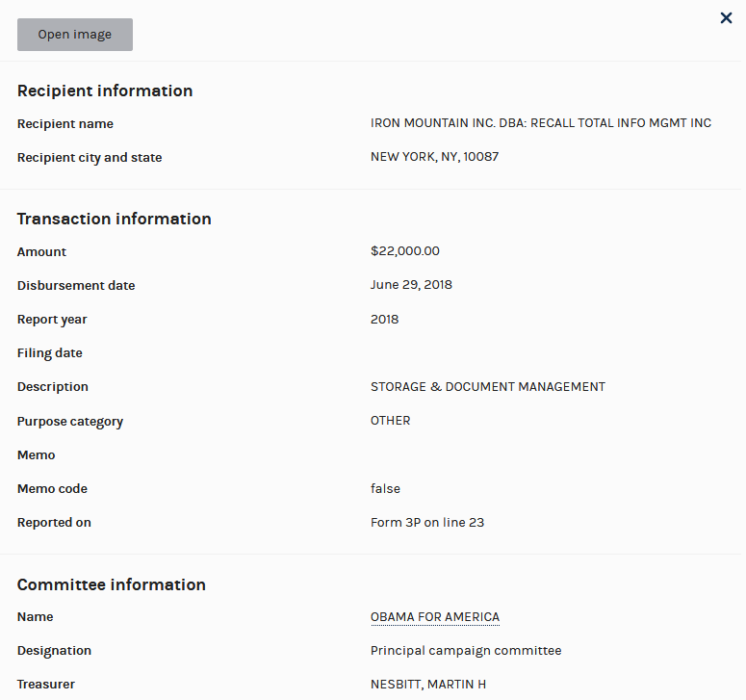
Task: Click the Description label
Action: 53,387
